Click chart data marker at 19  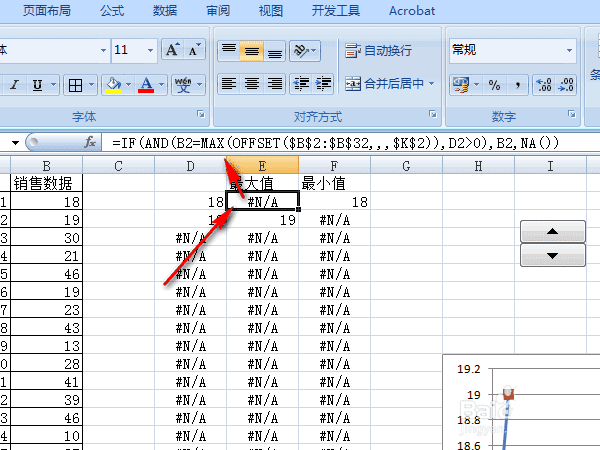click(508, 394)
